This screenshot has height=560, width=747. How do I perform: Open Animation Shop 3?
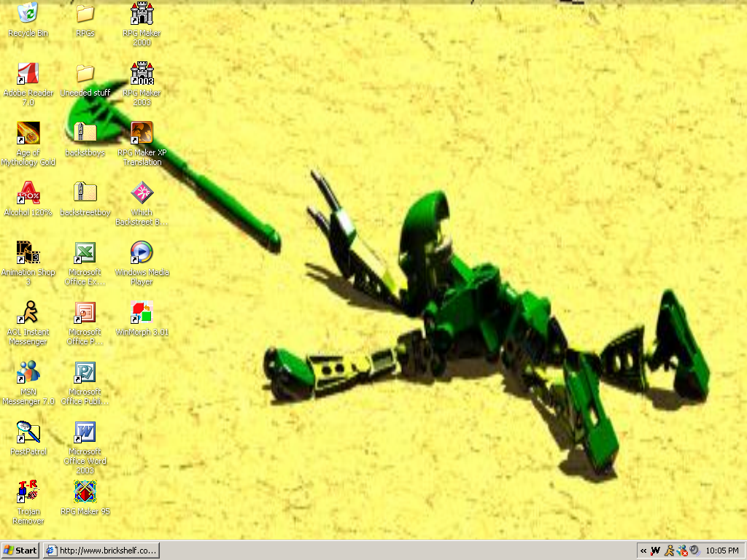point(27,254)
